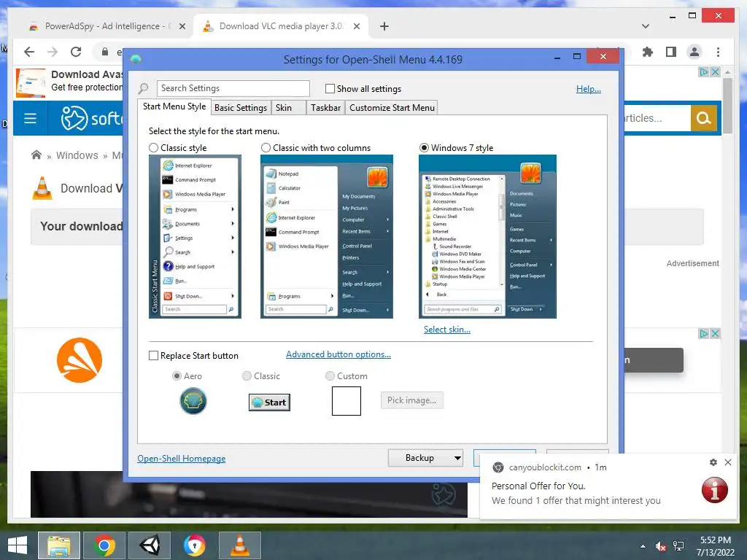Open the Backup dropdown button
The height and width of the screenshot is (560, 747).
click(x=425, y=458)
